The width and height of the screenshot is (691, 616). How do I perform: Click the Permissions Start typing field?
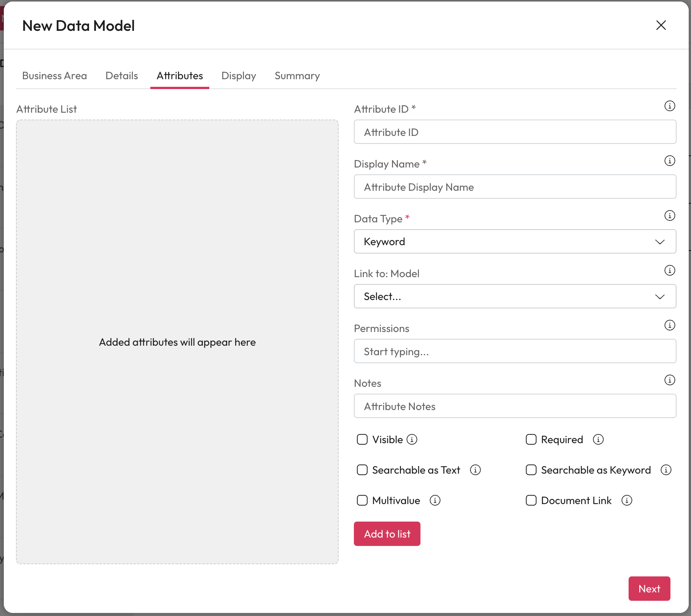515,351
